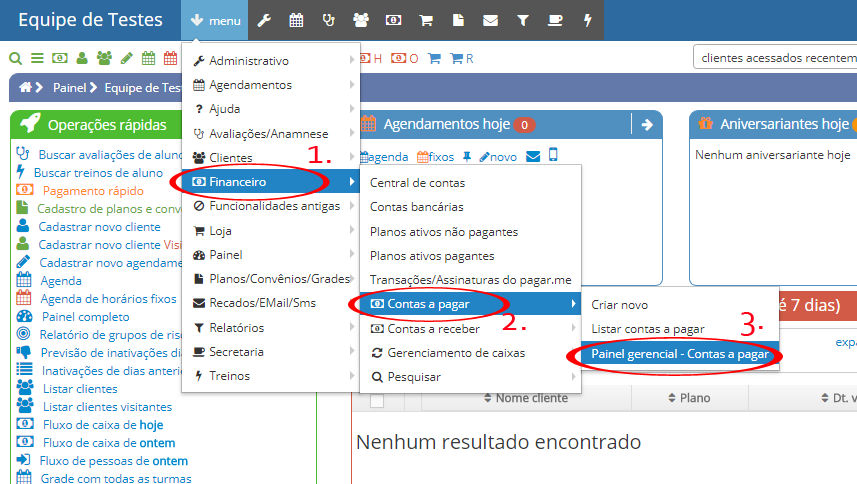Click home icon in breadcrumb
Image resolution: width=857 pixels, height=484 pixels.
pos(26,87)
